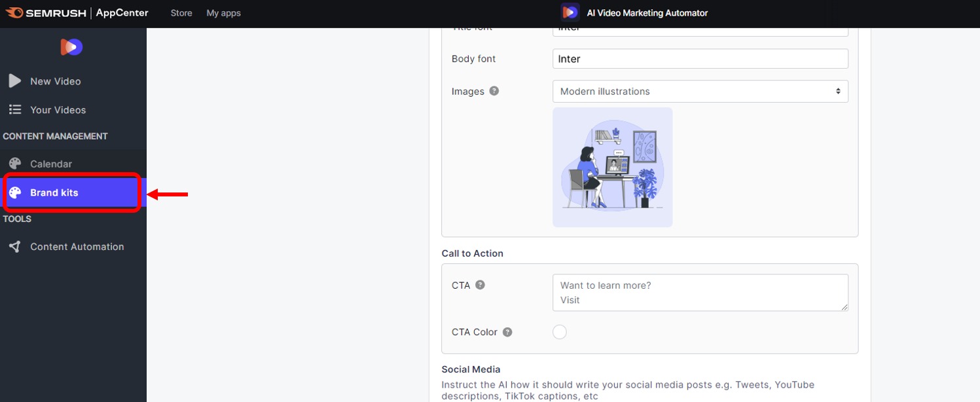The width and height of the screenshot is (980, 402).
Task: Switch to the Store menu
Action: pyautogui.click(x=181, y=12)
